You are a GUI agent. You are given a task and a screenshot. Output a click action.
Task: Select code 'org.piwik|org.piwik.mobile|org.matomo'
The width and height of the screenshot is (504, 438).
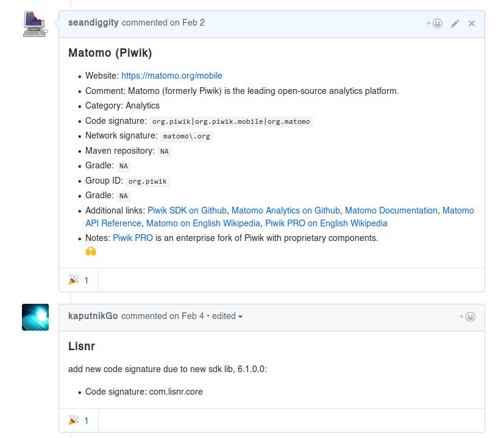click(x=231, y=121)
